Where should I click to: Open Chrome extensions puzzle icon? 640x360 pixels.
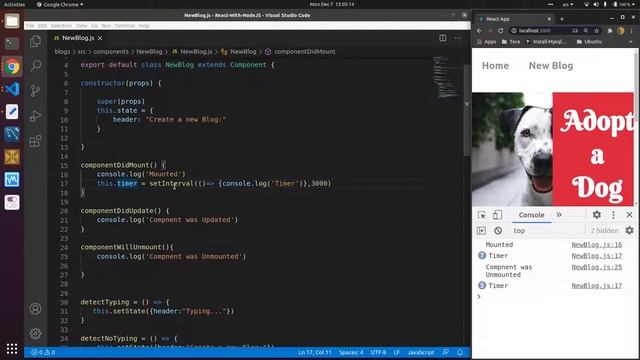point(610,31)
